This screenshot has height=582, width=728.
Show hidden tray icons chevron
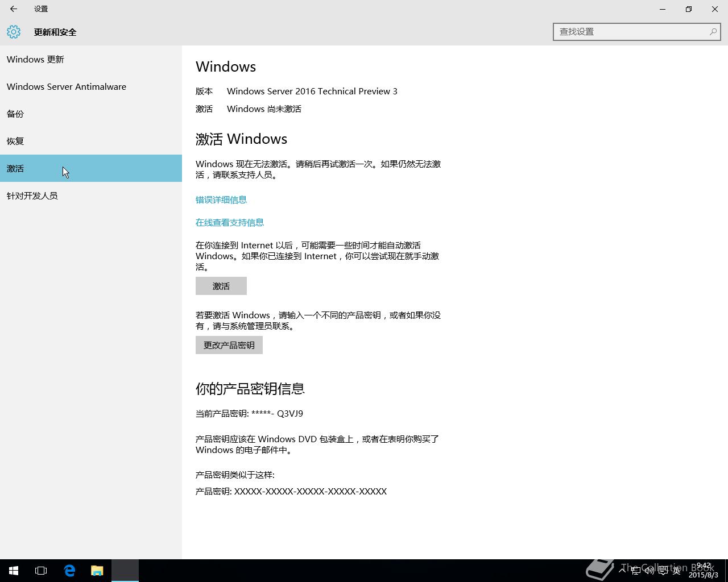(622, 571)
